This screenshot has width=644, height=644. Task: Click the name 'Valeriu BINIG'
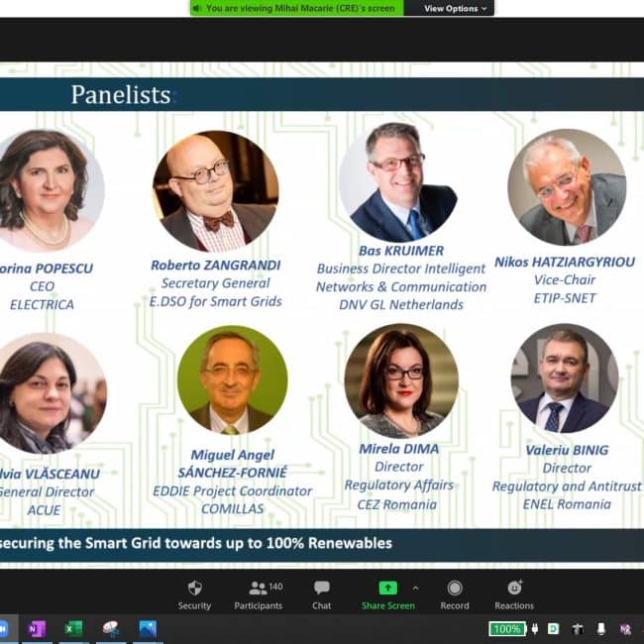(x=567, y=450)
